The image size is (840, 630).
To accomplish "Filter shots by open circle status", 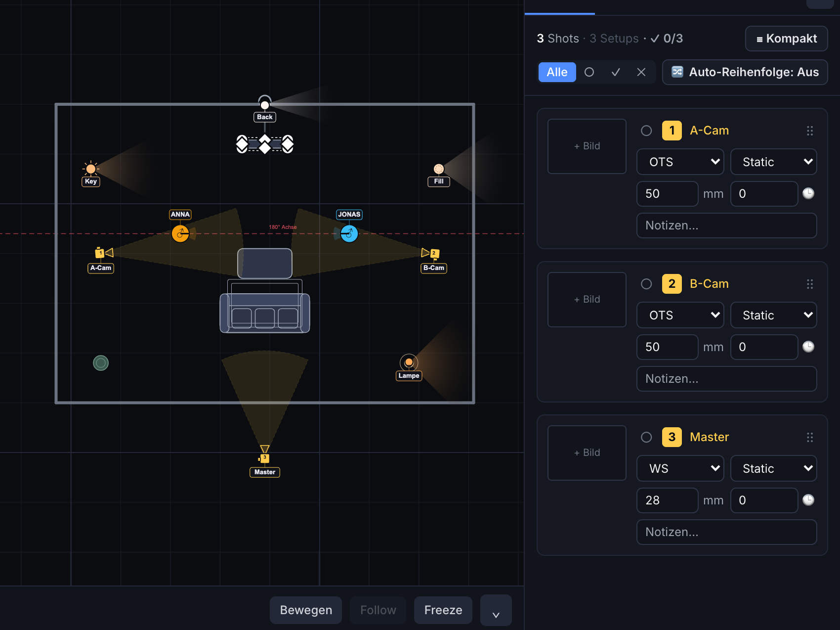I will (589, 72).
